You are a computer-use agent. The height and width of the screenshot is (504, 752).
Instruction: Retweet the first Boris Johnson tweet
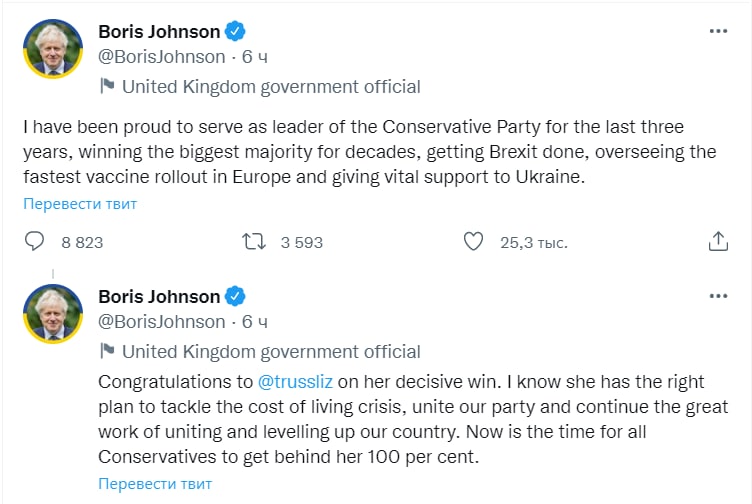(254, 242)
